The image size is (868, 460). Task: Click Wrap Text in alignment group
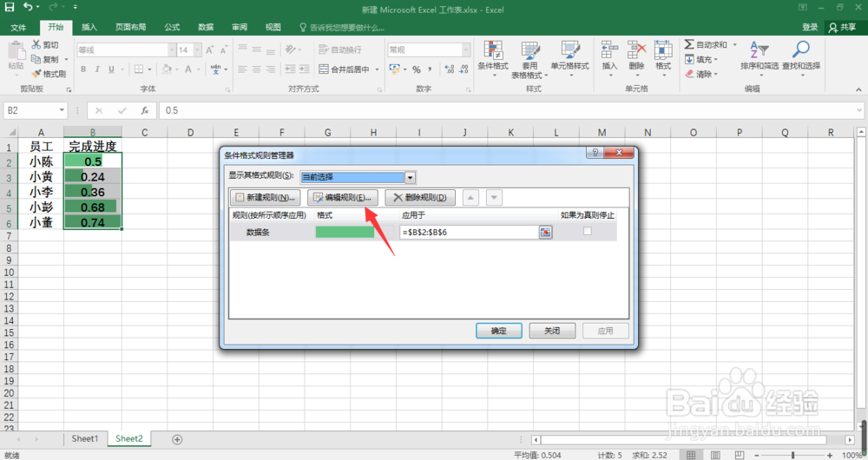340,49
